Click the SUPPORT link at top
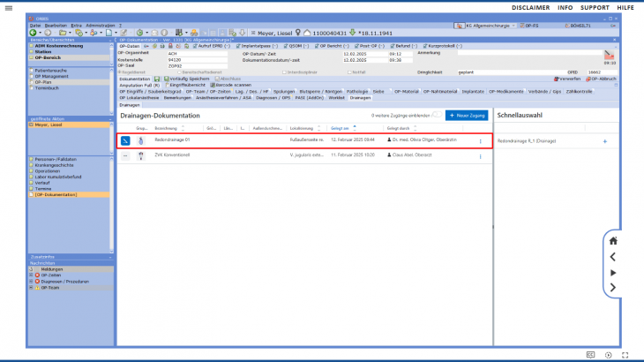The image size is (644, 362). click(594, 7)
